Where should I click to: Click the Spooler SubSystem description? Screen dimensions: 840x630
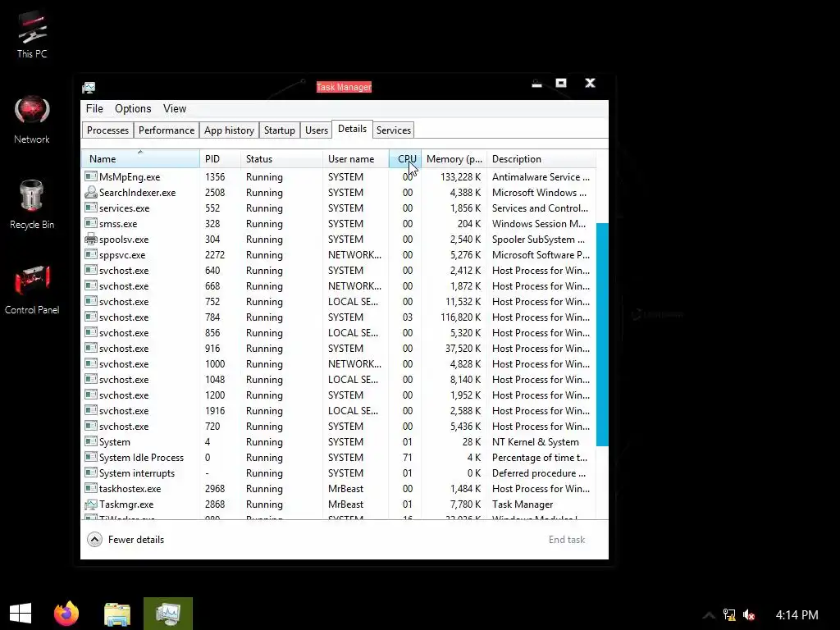tap(538, 240)
